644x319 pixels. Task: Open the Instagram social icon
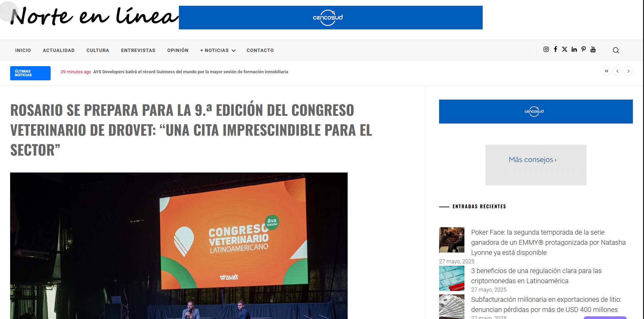tap(546, 49)
